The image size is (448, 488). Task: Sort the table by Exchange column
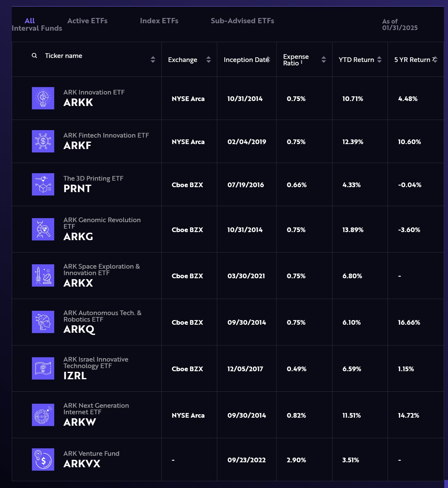tap(209, 59)
